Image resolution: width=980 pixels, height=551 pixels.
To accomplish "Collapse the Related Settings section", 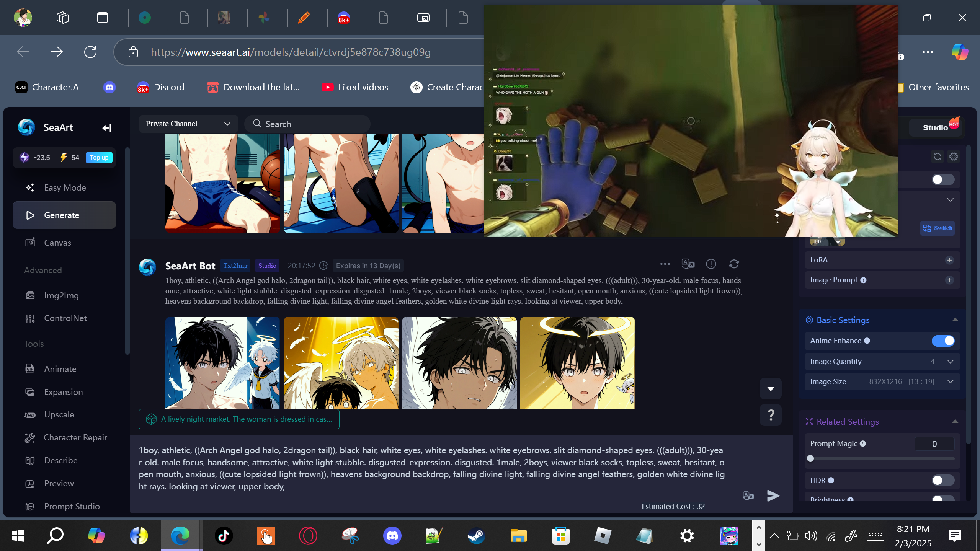I will click(x=955, y=422).
